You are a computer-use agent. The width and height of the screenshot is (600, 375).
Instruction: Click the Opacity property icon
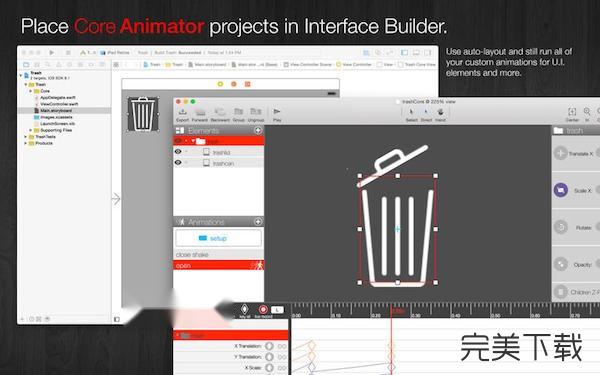561,264
